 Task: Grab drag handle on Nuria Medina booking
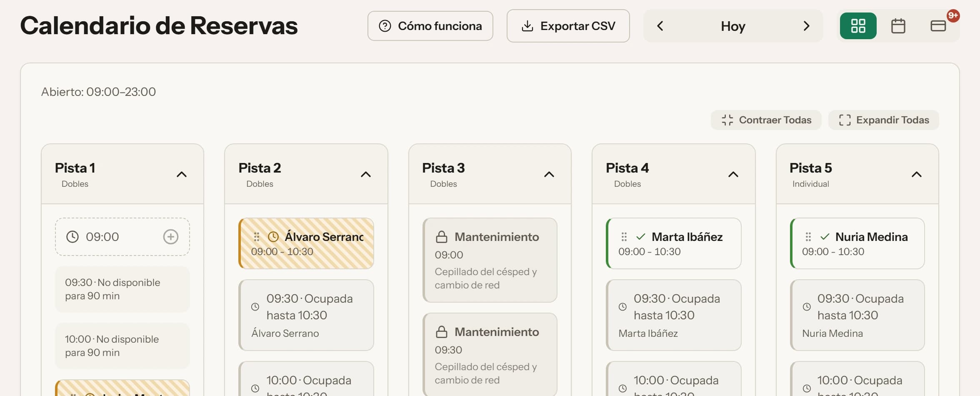click(x=808, y=237)
